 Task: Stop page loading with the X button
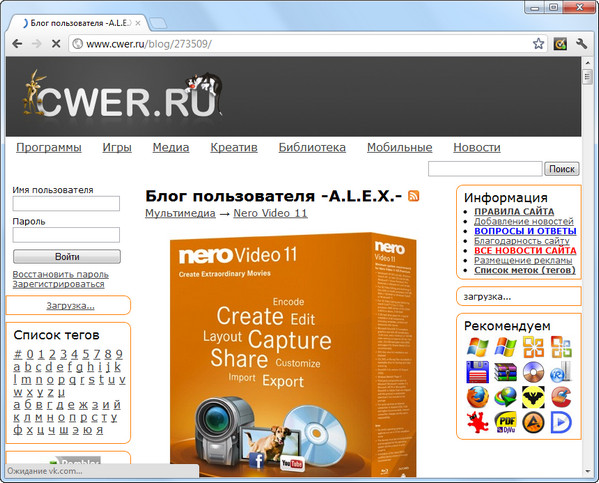56,44
